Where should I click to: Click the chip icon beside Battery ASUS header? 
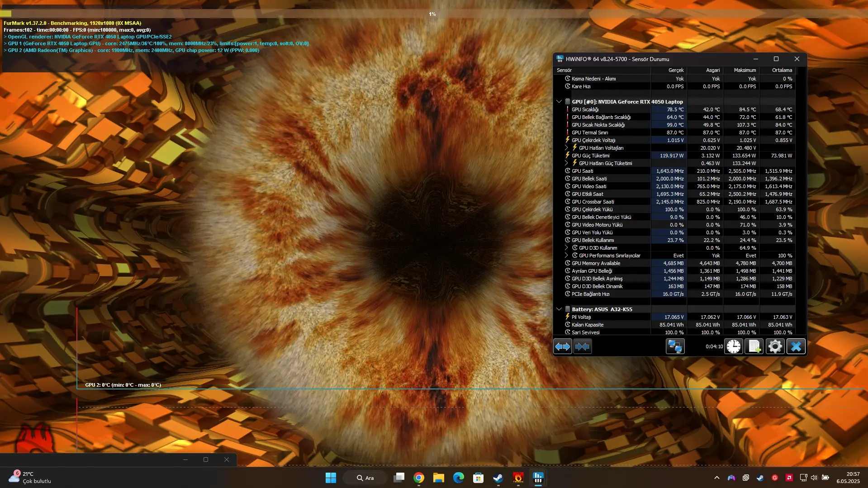pos(567,309)
